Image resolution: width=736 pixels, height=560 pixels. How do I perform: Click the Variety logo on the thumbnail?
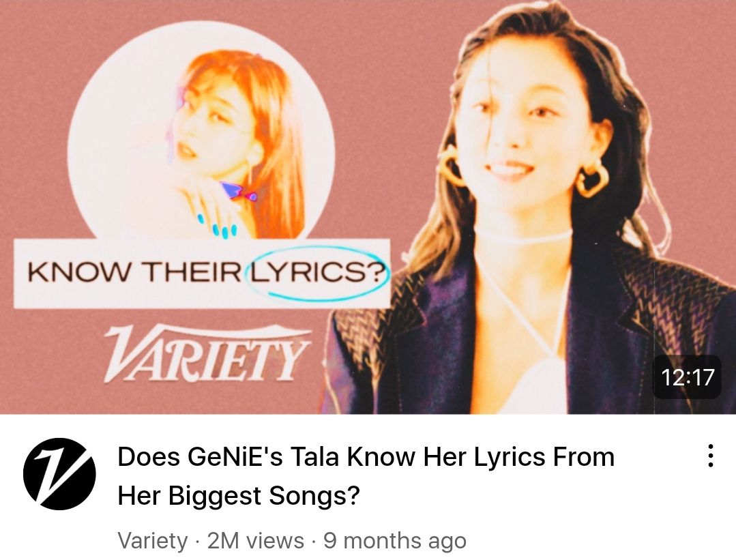(207, 353)
